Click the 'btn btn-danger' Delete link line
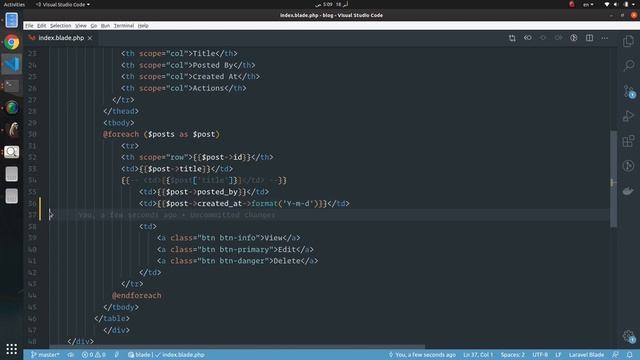Viewport: 640px width, 360px height. (x=238, y=261)
